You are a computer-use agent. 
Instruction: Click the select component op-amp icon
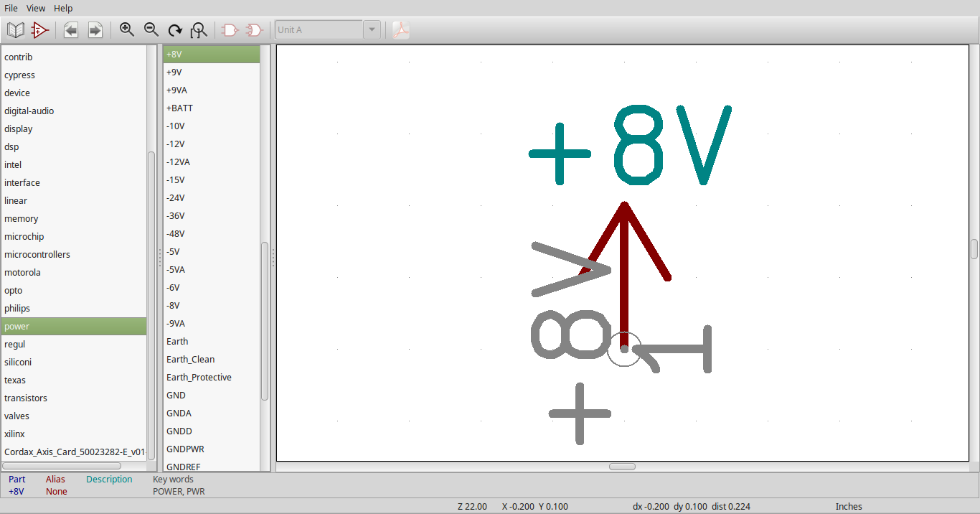pos(40,30)
